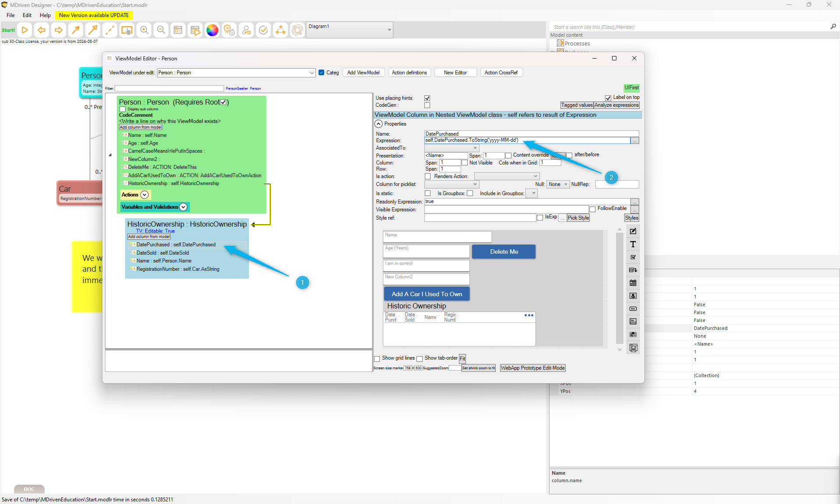The image size is (840, 504).
Task: Click the image widget icon in palette
Action: [x=633, y=296]
